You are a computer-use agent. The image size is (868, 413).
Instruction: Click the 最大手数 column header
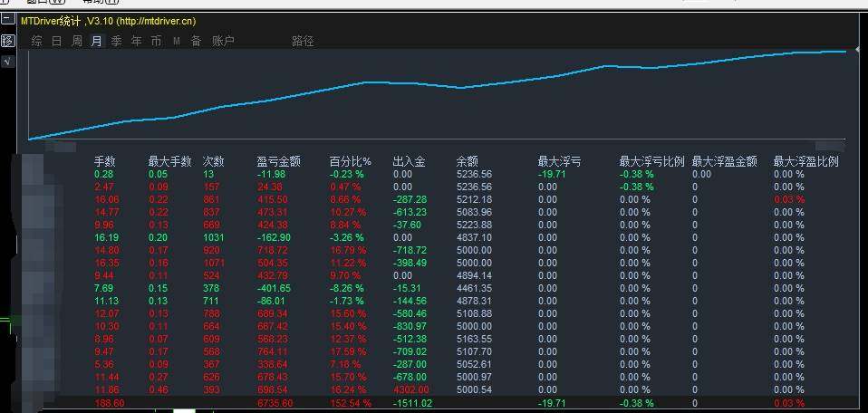169,161
